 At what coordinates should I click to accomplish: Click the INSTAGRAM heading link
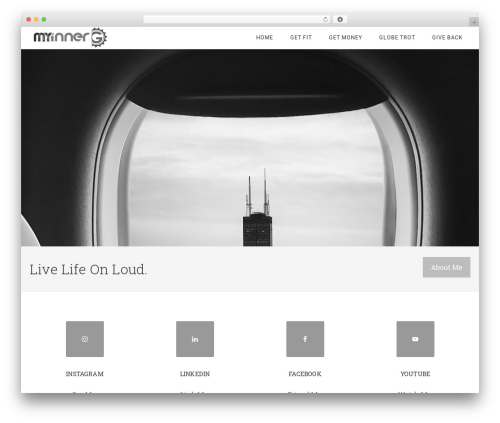coord(85,374)
